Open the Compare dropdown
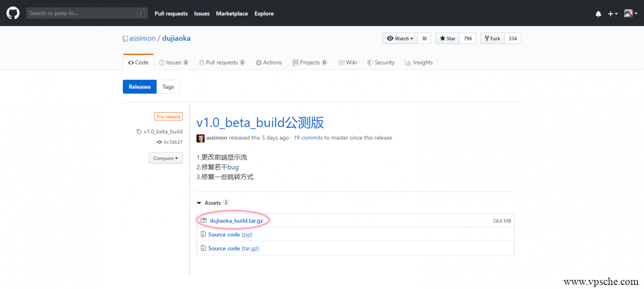Screen dimensions: 644x289 (166, 158)
